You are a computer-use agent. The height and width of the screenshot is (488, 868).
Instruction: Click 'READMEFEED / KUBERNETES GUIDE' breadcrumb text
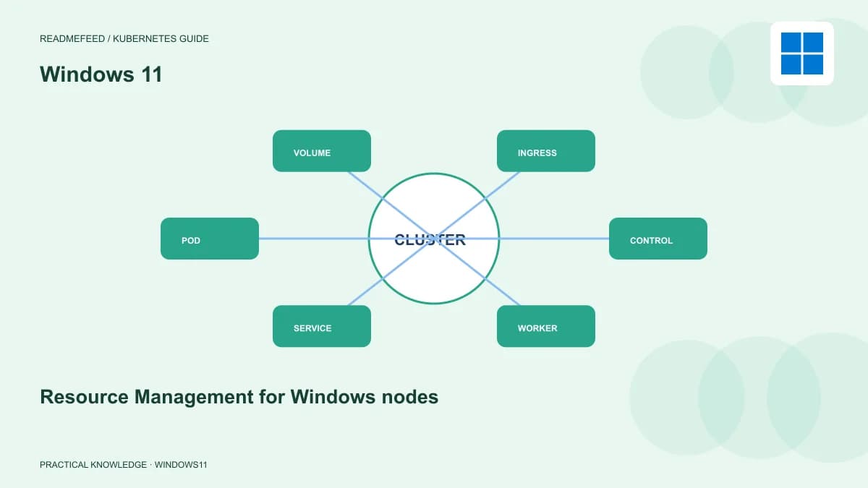point(124,39)
